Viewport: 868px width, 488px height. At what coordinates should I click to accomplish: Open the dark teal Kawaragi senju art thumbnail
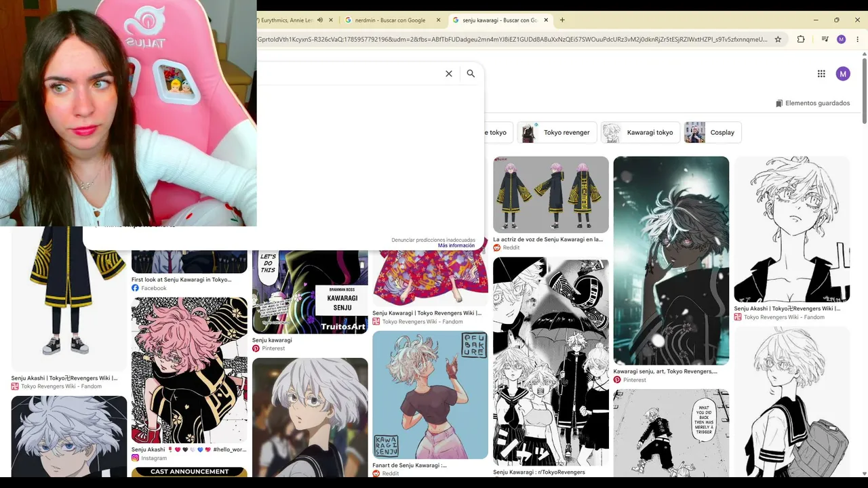pyautogui.click(x=671, y=261)
